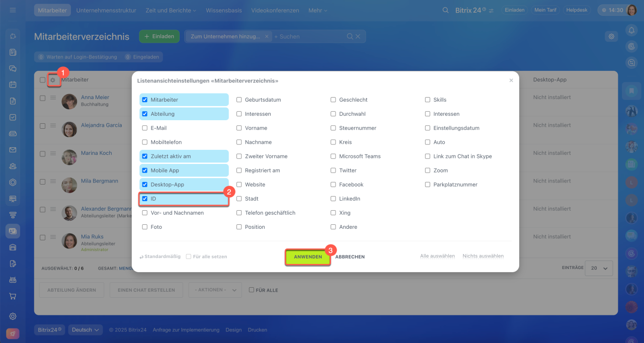
Task: Open row menu for Anna Meier
Action: tap(52, 98)
